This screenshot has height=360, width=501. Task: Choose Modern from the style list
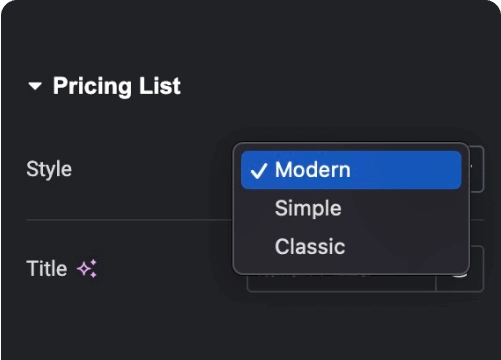coord(351,170)
